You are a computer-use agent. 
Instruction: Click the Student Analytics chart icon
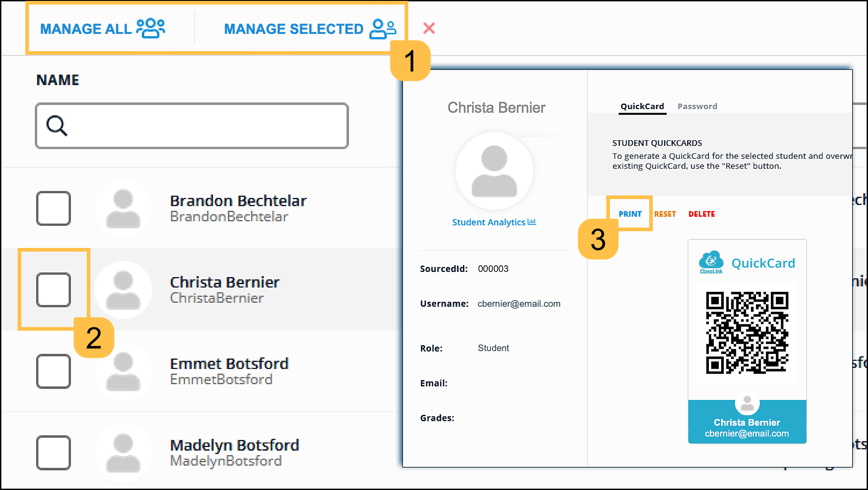pos(532,222)
